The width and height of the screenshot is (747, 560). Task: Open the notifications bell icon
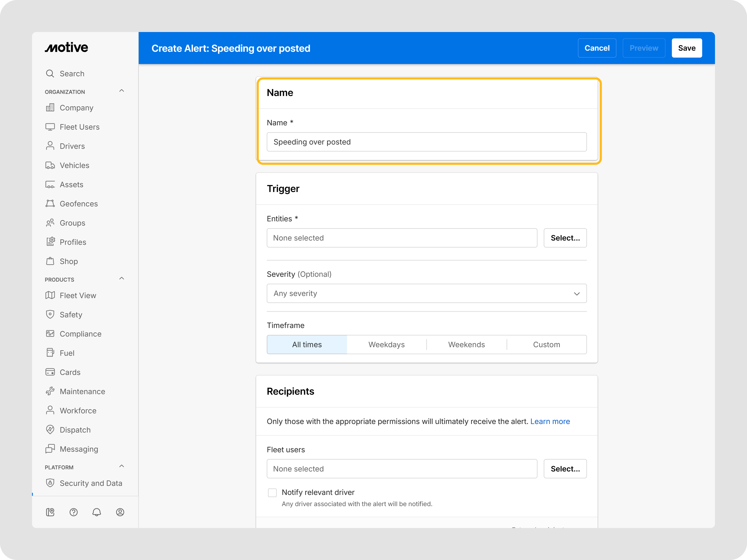[97, 512]
